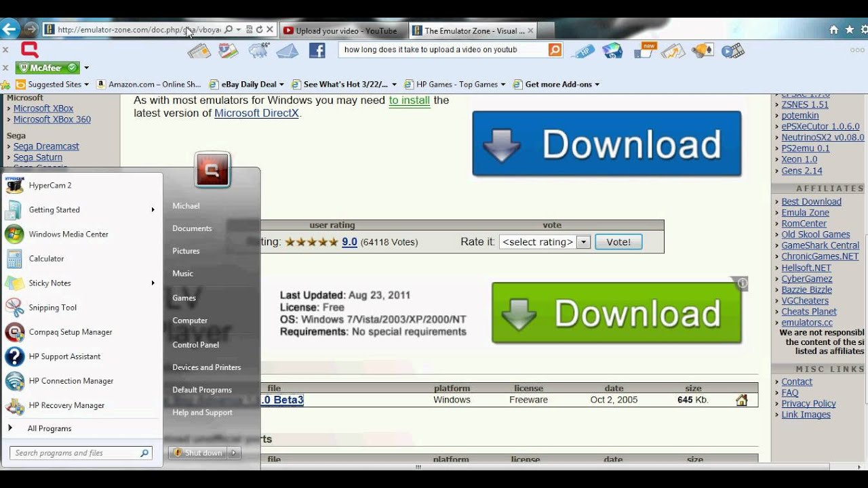Click the HP Connection Manager icon
This screenshot has width=868, height=488.
14,381
